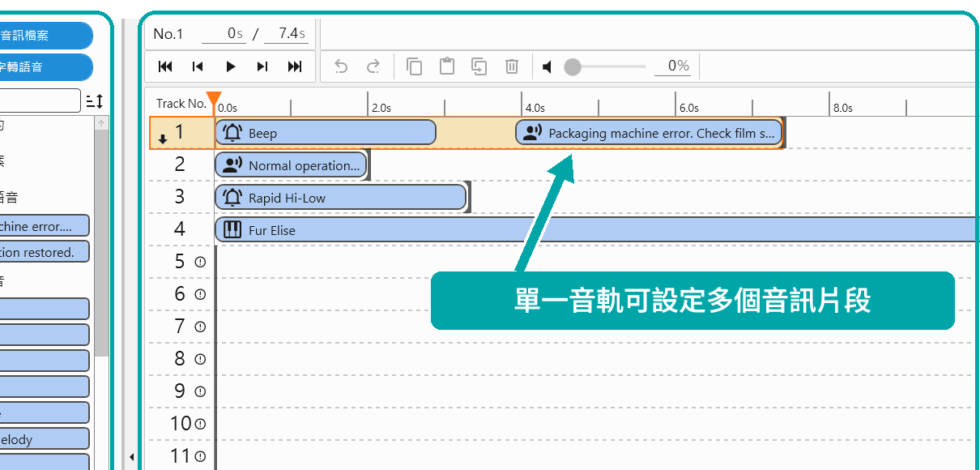Click the volume slider knob
The image size is (980, 470).
(573, 66)
